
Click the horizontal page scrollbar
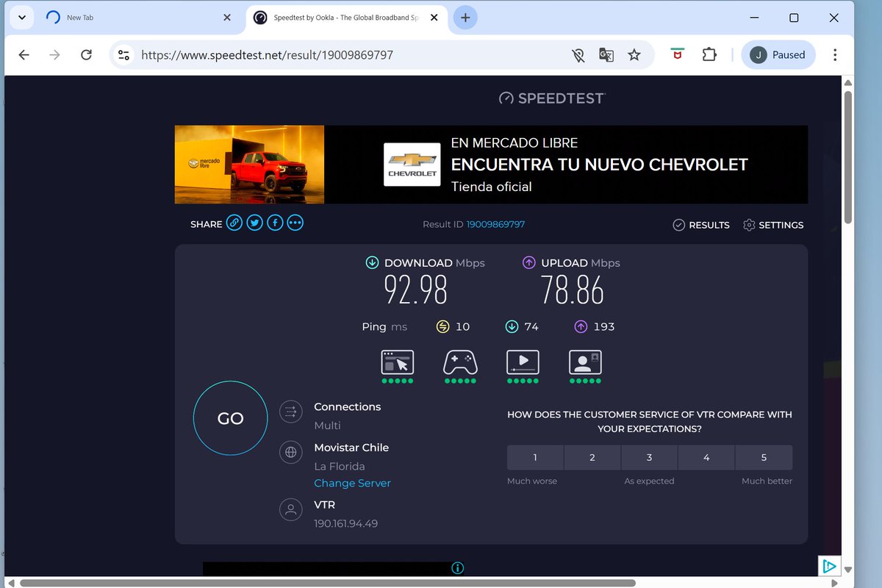click(328, 583)
